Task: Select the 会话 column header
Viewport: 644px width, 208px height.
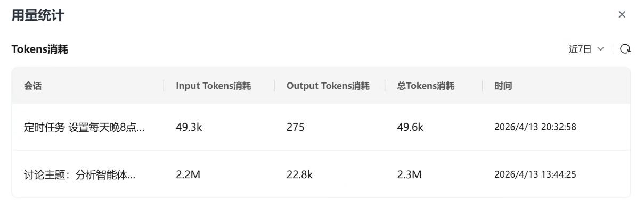Action: click(33, 86)
